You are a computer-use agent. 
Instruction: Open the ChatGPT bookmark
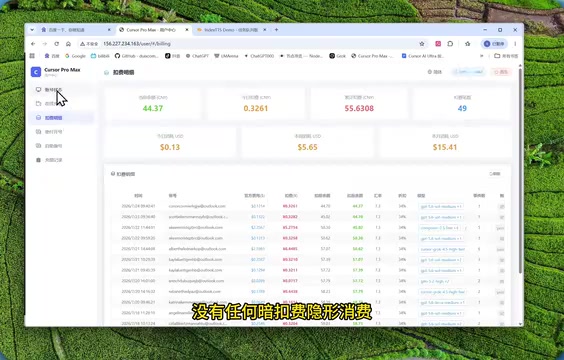click(197, 56)
